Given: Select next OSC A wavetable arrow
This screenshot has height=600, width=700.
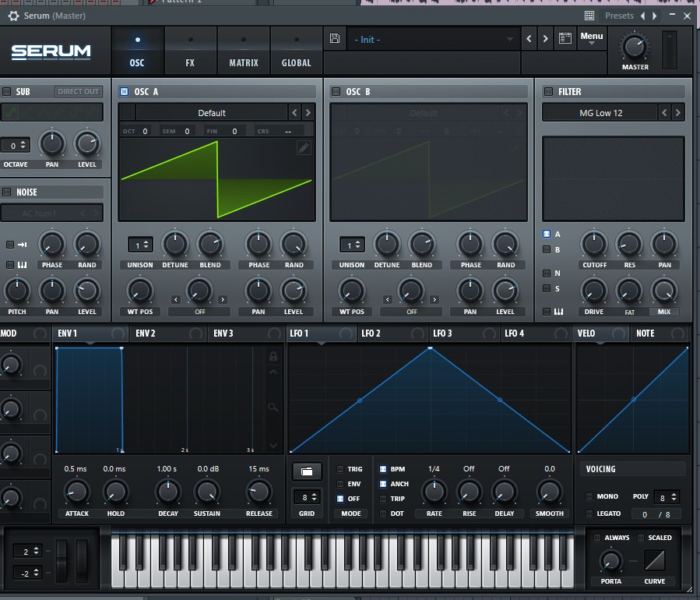Looking at the screenshot, I should [308, 112].
